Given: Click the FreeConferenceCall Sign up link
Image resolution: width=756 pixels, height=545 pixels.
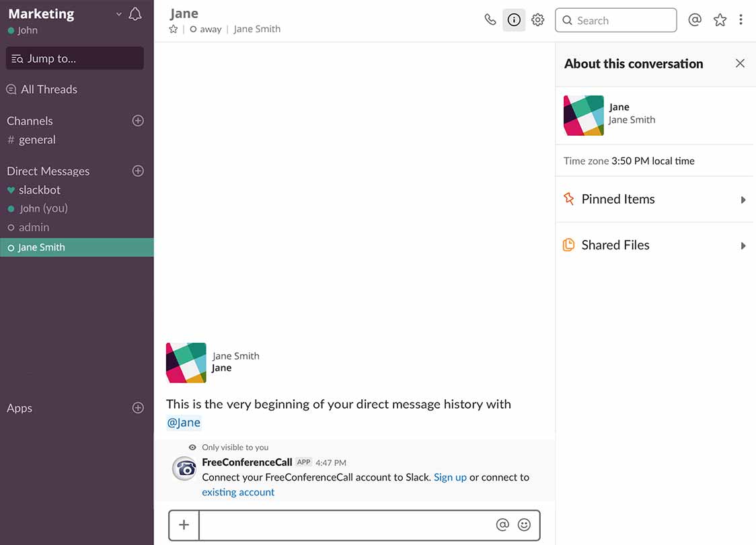Looking at the screenshot, I should [450, 477].
